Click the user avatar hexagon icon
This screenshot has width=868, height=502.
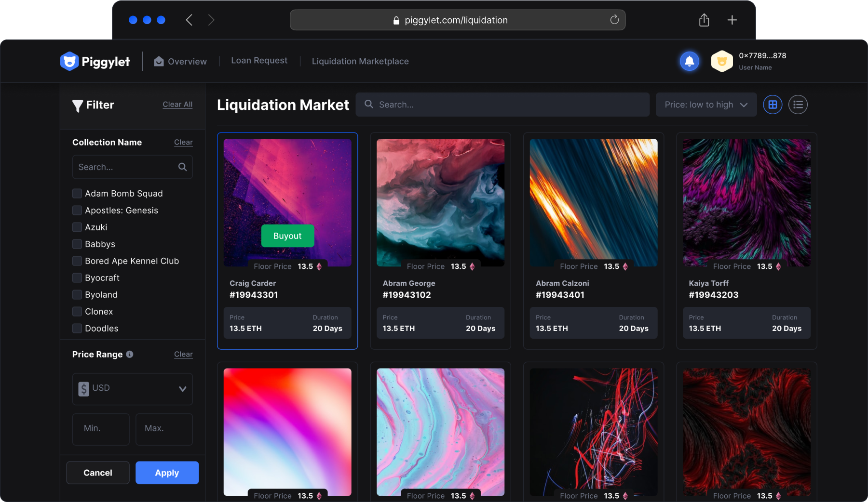(722, 61)
